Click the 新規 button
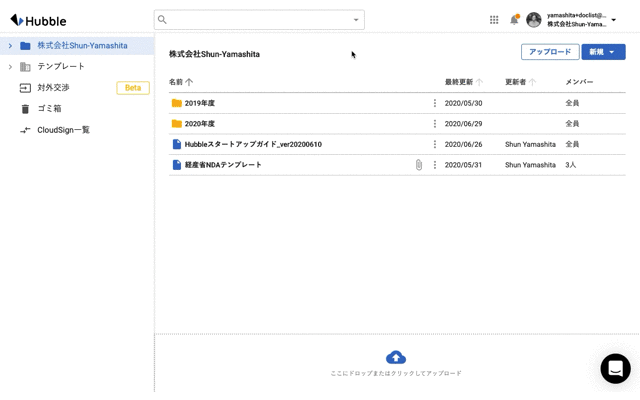 coord(603,52)
